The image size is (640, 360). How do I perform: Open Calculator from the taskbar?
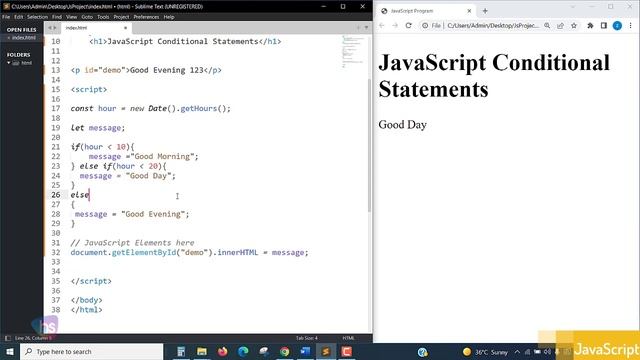coord(181,351)
